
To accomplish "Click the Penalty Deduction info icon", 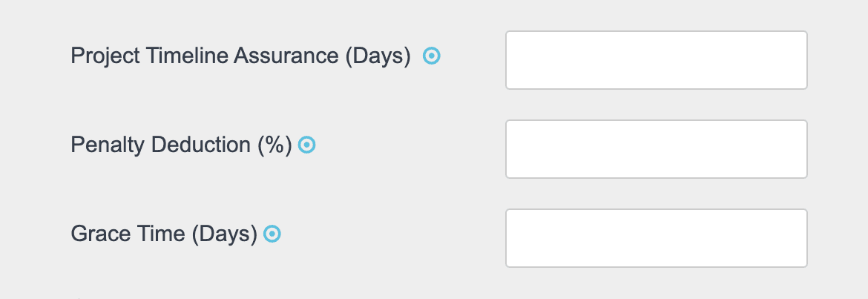I will point(307,145).
